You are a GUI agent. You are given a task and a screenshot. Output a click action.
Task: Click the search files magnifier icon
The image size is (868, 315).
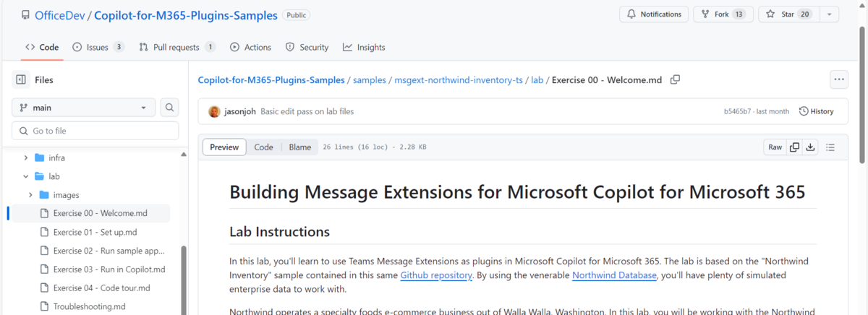pos(169,108)
